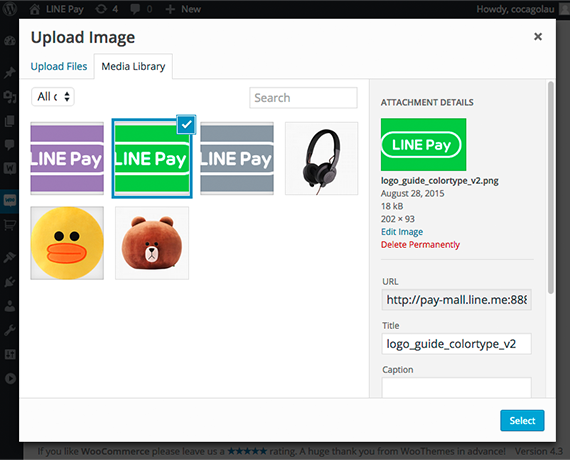Viewport: 570px width, 460px height.
Task: Click the collapse menu arrow icon in sidebar
Action: tap(10, 379)
